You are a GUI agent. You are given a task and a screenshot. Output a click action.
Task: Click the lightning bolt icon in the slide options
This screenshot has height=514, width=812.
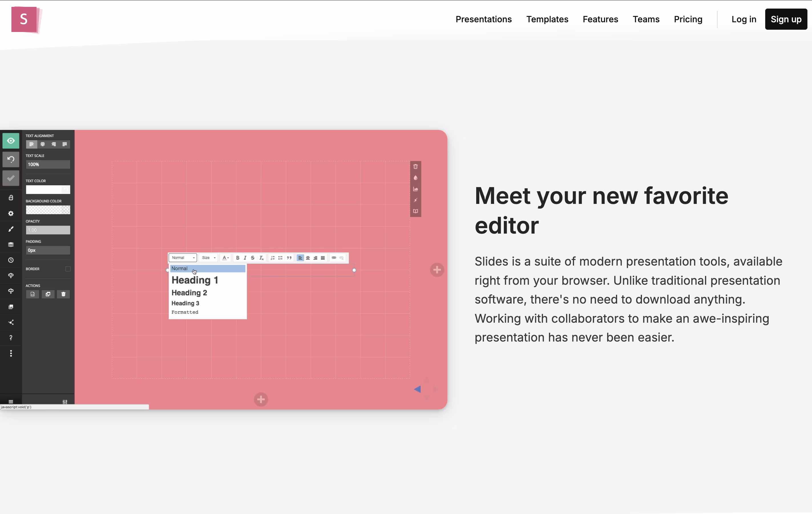pyautogui.click(x=415, y=200)
